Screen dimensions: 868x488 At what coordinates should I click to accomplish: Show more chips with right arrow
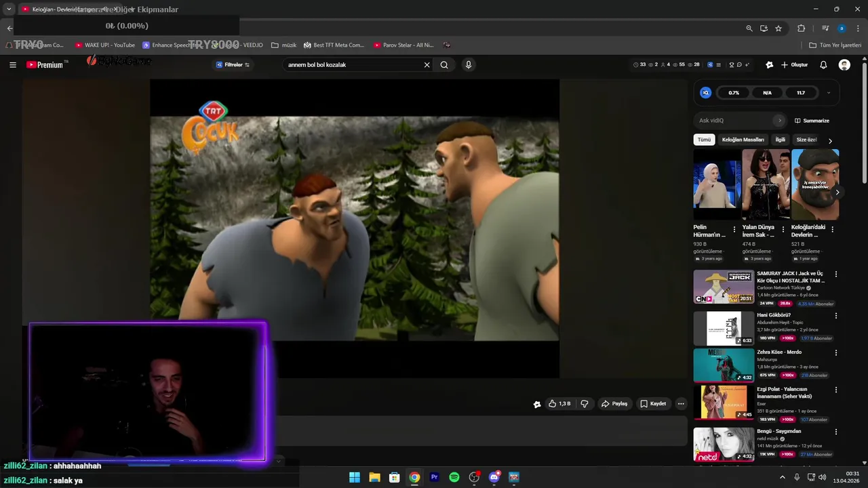[x=830, y=140]
